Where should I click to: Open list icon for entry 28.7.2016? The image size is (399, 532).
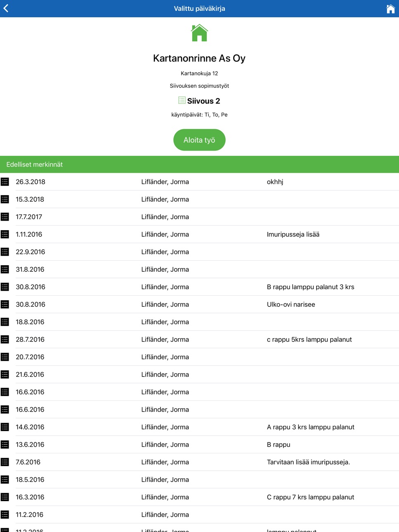coord(5,339)
